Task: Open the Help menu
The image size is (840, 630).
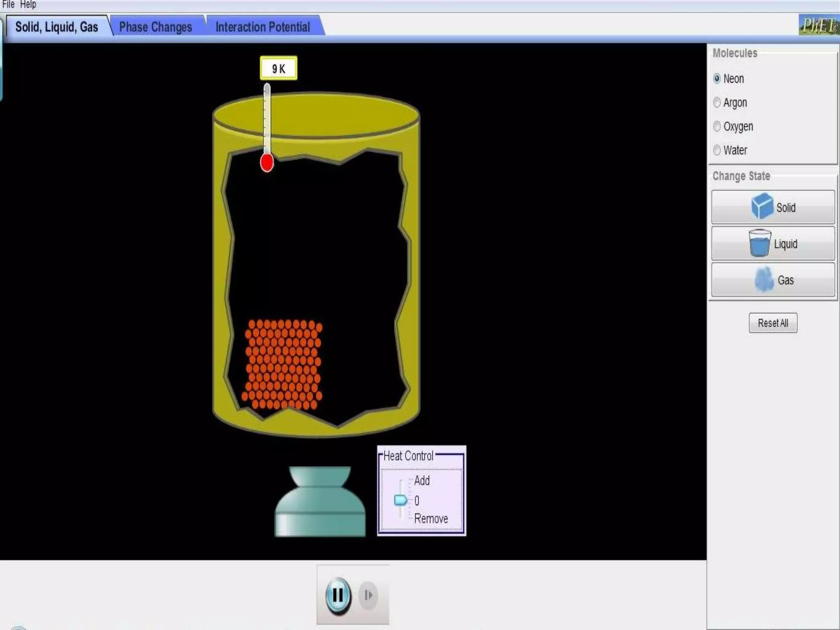Action: pyautogui.click(x=28, y=5)
